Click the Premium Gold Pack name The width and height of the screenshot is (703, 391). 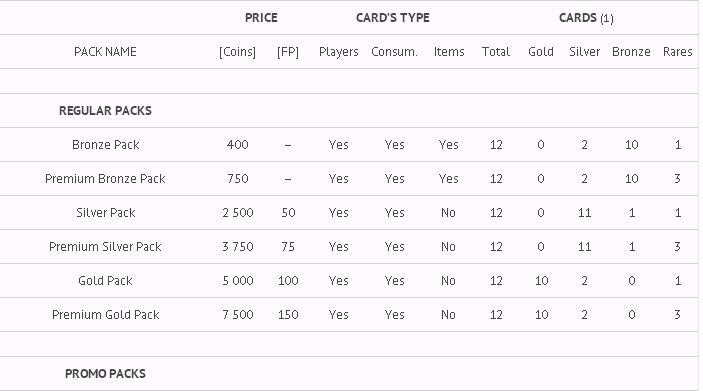[x=105, y=315]
